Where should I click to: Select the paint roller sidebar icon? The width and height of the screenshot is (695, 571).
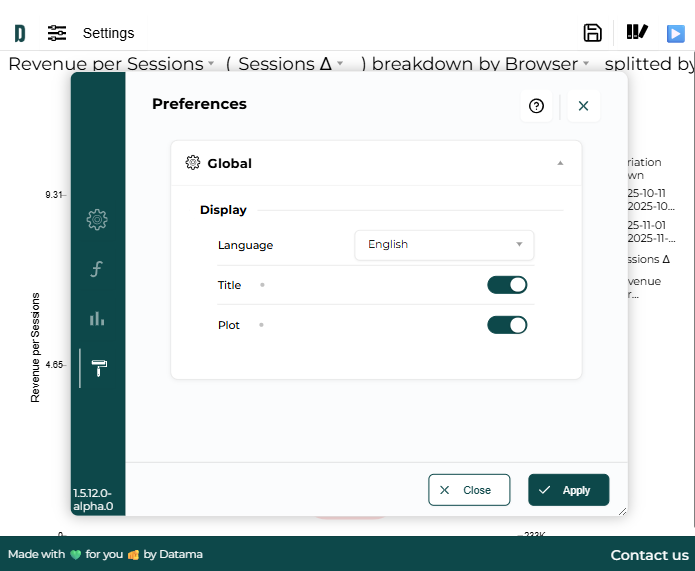click(x=98, y=368)
